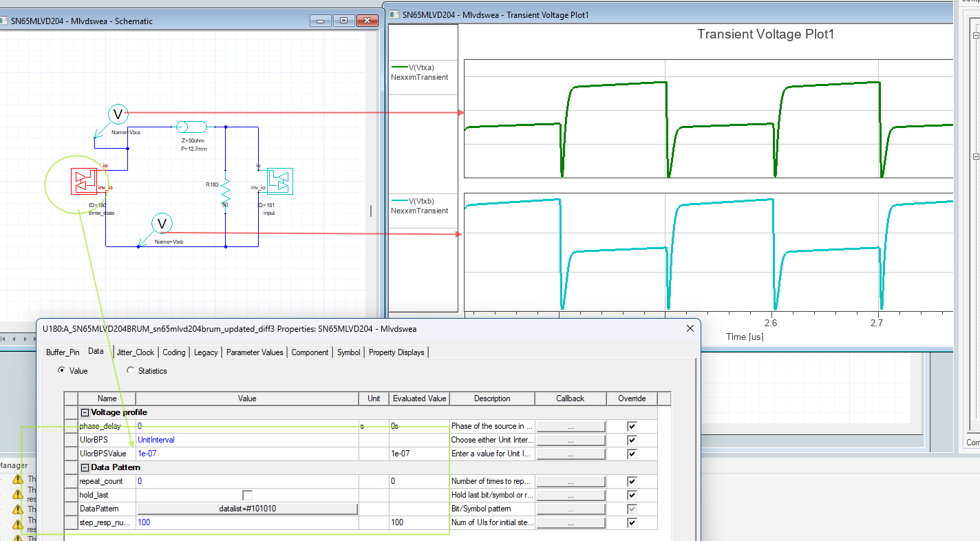This screenshot has height=541, width=980.
Task: Click the cyan input receiver buffer symbol
Action: point(280,181)
